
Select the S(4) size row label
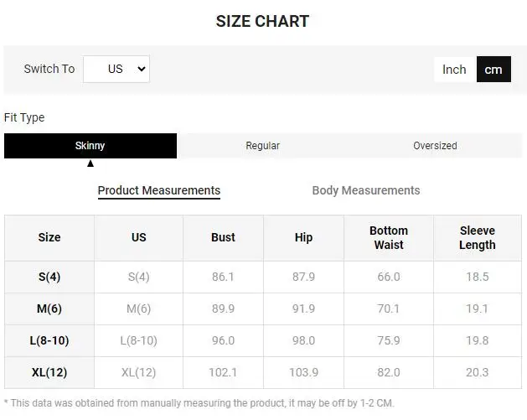(49, 277)
